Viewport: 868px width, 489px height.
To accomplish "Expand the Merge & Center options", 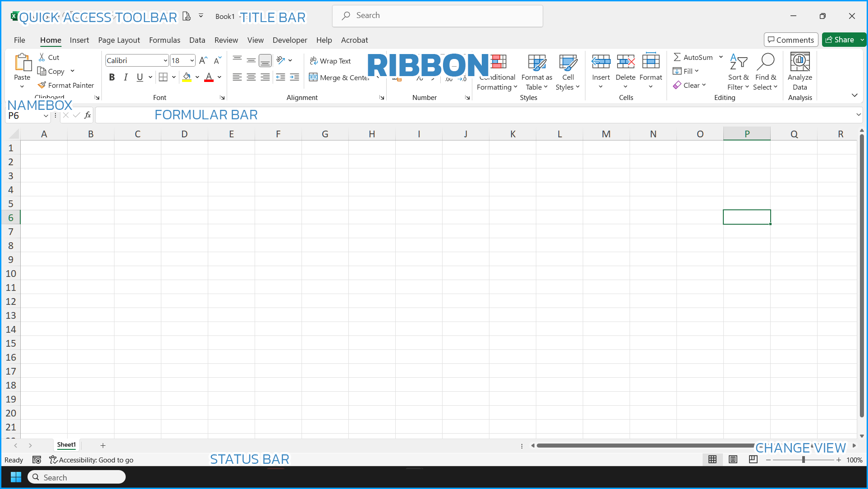I will (378, 77).
